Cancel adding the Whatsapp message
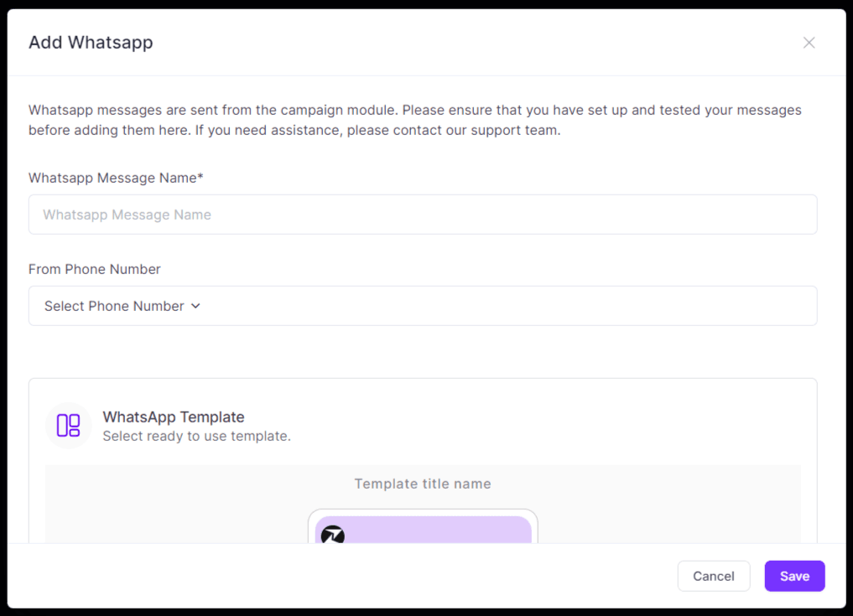This screenshot has height=616, width=853. pyautogui.click(x=713, y=576)
